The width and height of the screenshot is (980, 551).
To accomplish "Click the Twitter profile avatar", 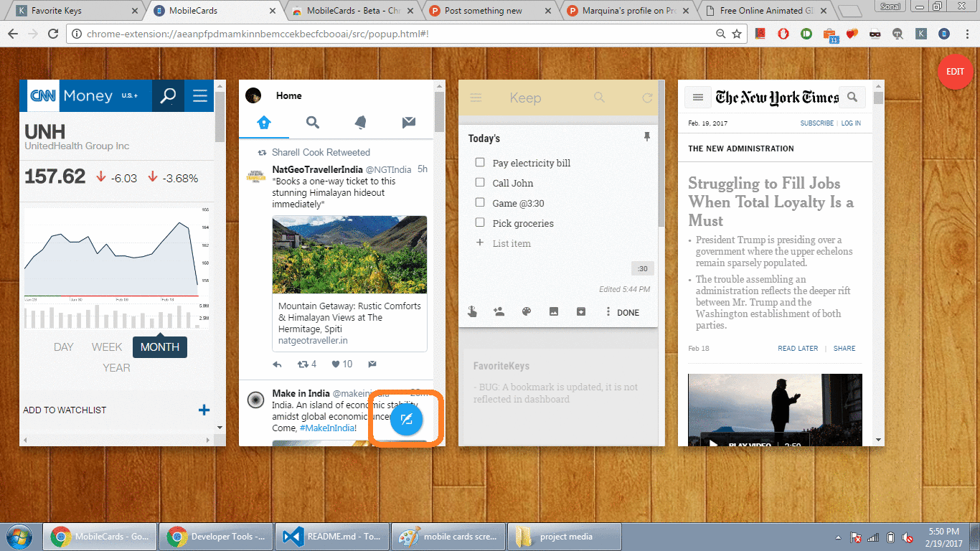I will [x=253, y=95].
